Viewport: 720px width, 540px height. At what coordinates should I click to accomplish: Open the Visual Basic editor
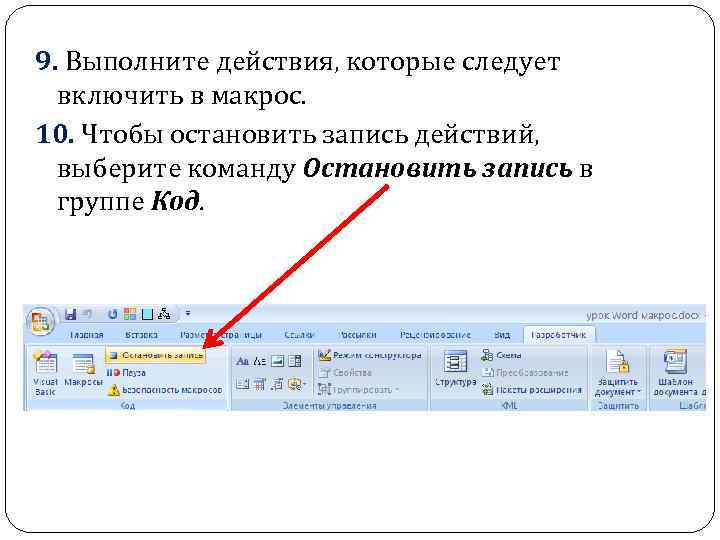click(x=45, y=373)
